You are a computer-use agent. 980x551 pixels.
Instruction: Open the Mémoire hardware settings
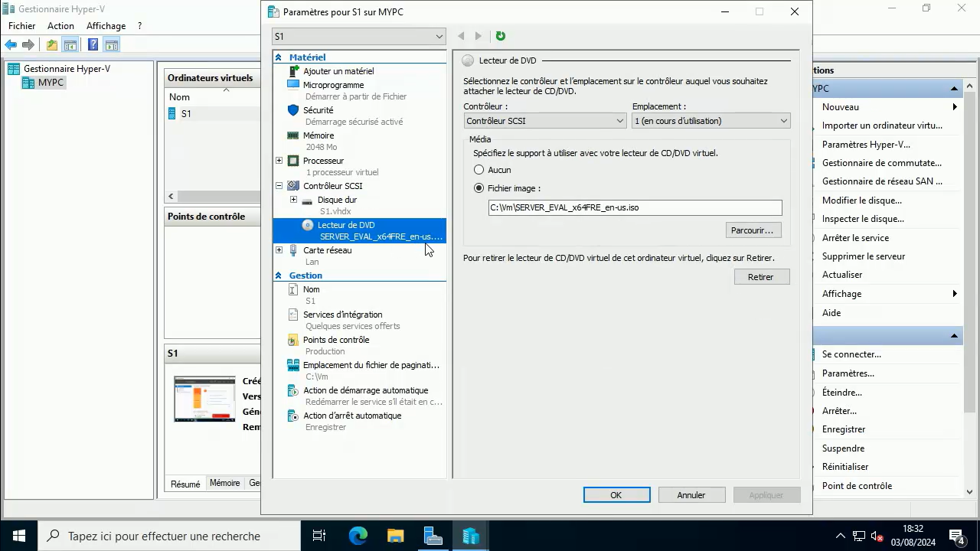[x=318, y=135]
